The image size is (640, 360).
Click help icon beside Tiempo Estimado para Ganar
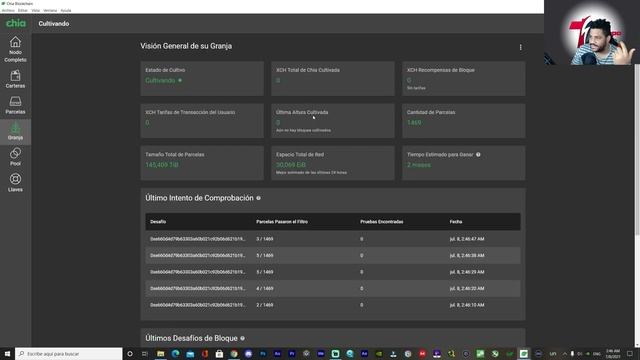tap(478, 155)
